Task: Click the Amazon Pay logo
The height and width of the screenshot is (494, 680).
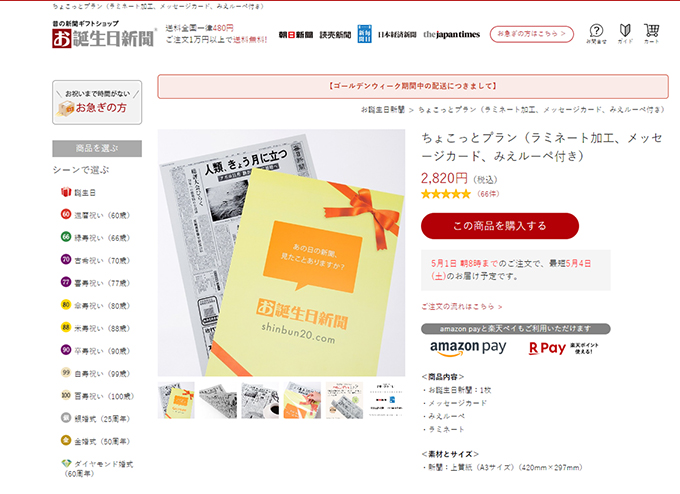Action: 468,348
